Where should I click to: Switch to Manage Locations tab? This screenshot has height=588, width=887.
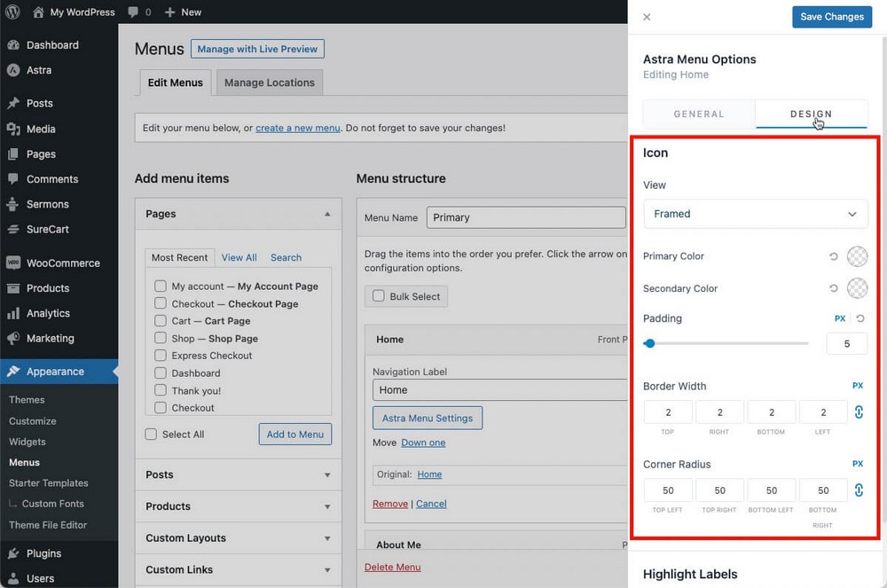(x=270, y=82)
